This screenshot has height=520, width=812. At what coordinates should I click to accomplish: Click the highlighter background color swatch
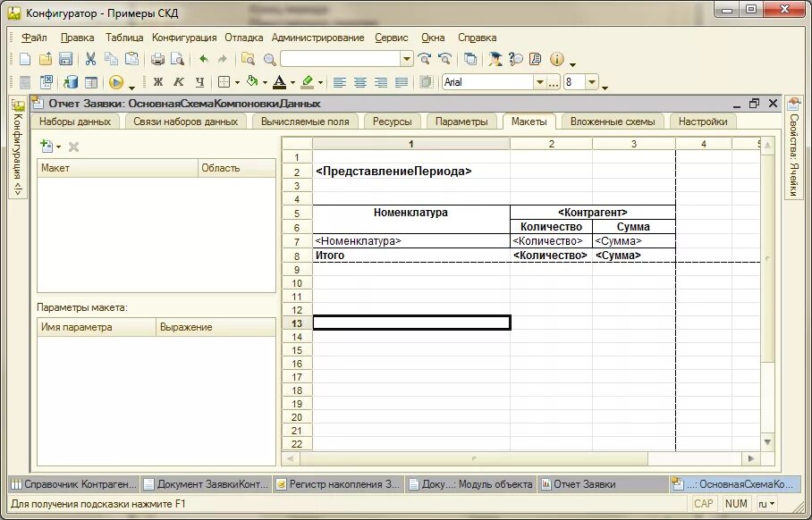coord(308,82)
